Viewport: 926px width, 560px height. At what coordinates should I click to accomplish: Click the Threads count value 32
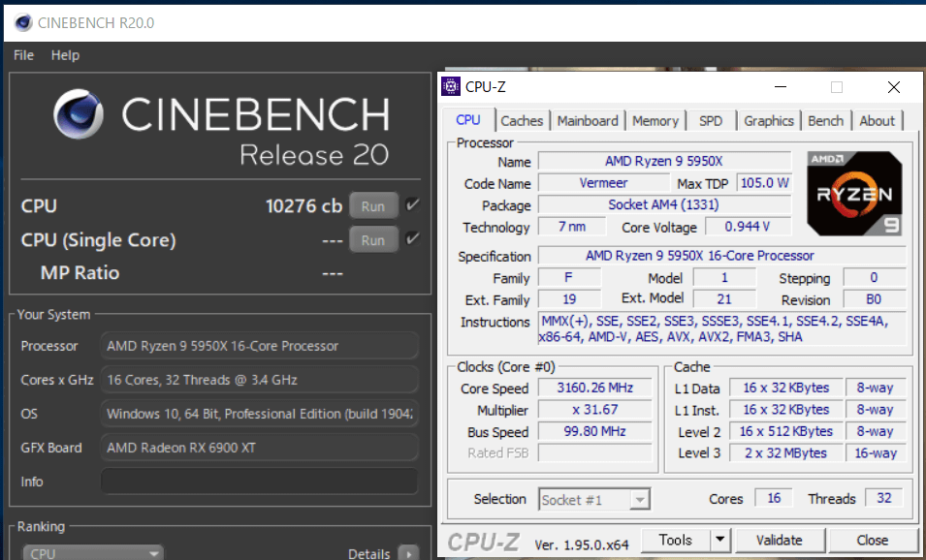[x=884, y=498]
